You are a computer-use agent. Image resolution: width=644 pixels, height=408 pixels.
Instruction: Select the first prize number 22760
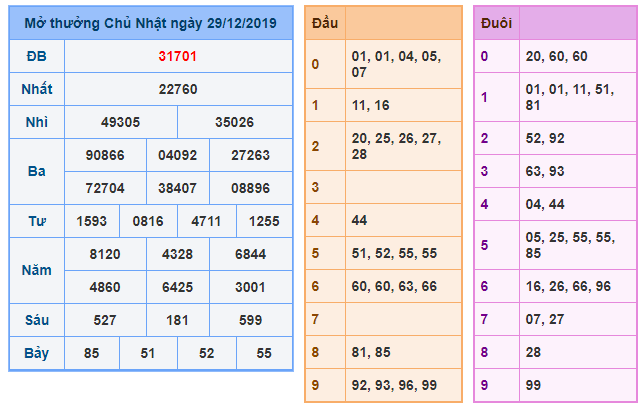[178, 90]
